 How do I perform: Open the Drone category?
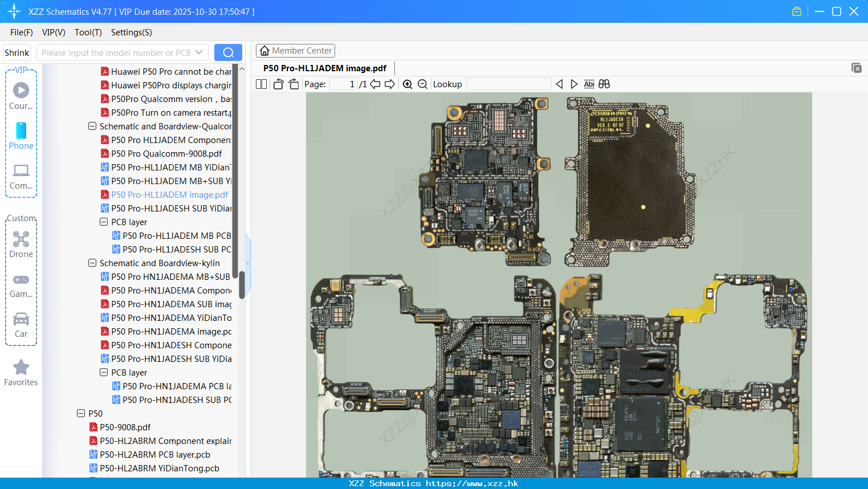(x=21, y=244)
